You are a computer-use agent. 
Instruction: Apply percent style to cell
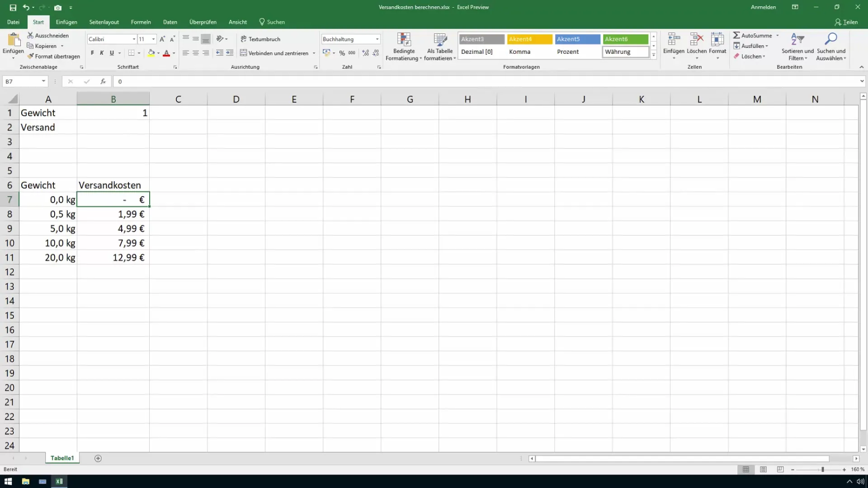342,53
